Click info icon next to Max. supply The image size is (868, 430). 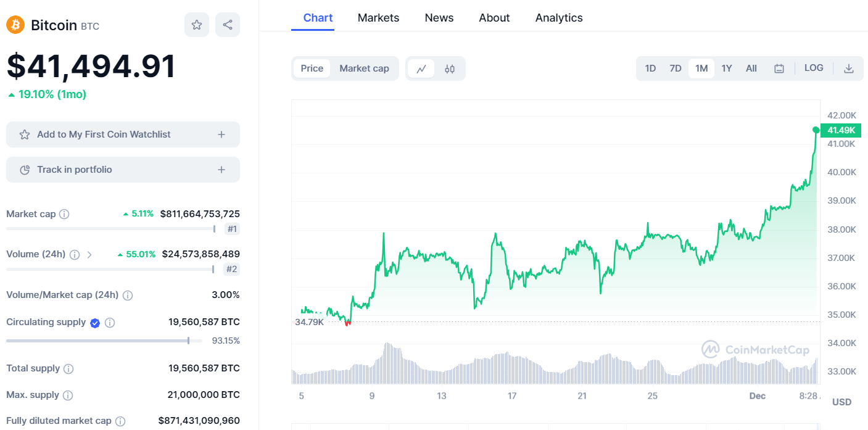pyautogui.click(x=68, y=395)
